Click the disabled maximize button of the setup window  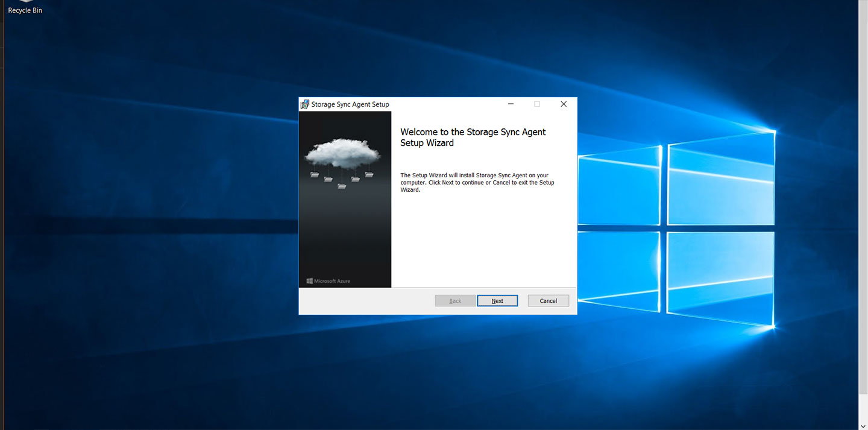coord(537,104)
